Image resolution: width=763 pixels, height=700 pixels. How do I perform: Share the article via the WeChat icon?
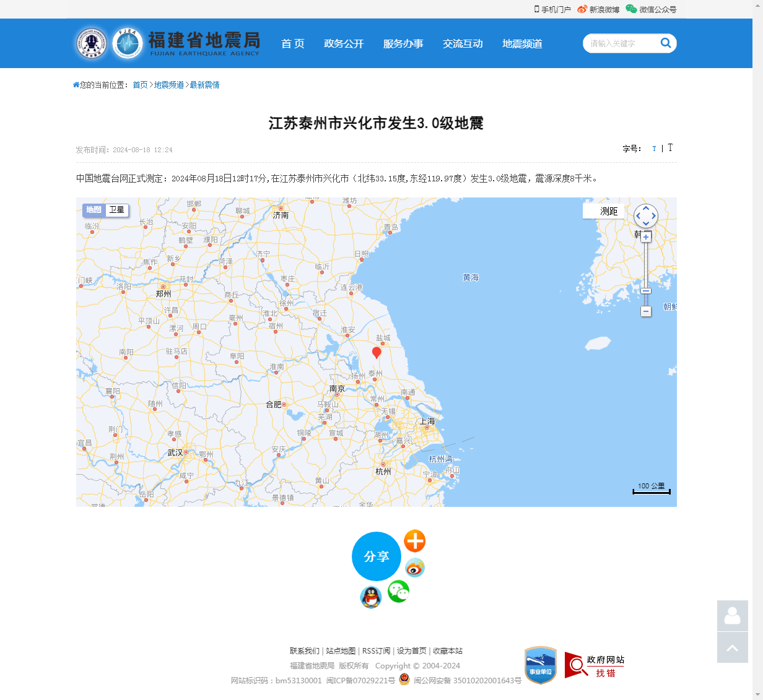click(398, 592)
